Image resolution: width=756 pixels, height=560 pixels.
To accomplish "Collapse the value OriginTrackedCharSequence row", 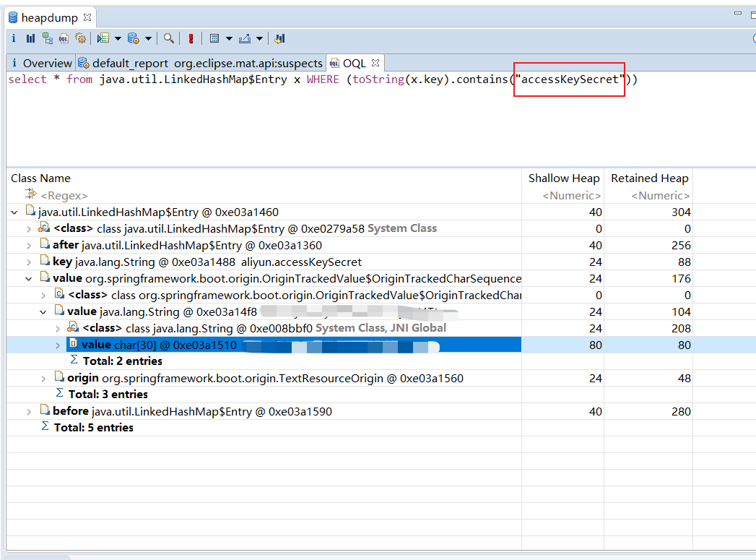I will point(29,279).
